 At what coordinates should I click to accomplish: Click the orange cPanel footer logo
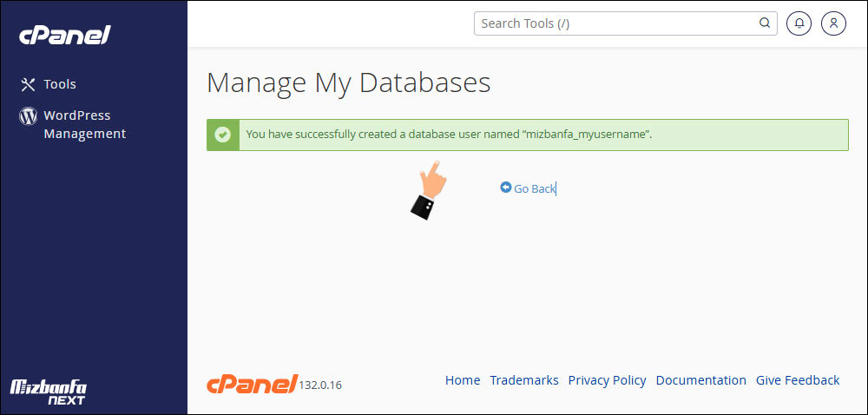(x=252, y=383)
